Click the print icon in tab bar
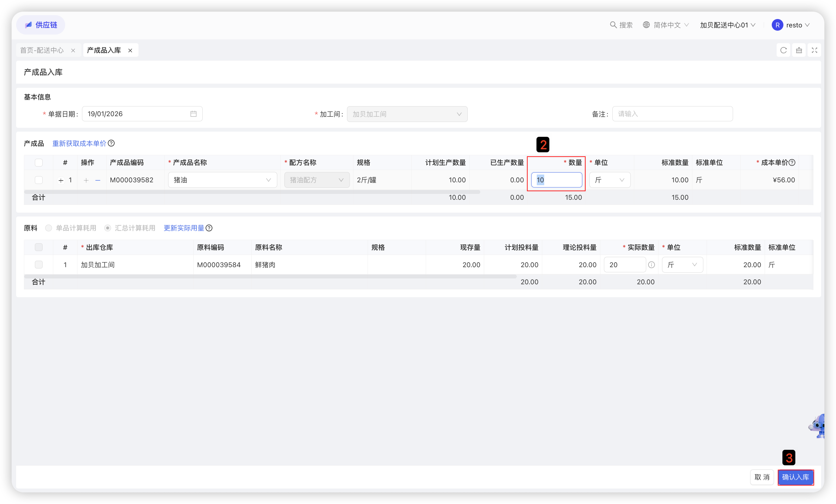Viewport: 836px width, 504px height. pos(799,50)
